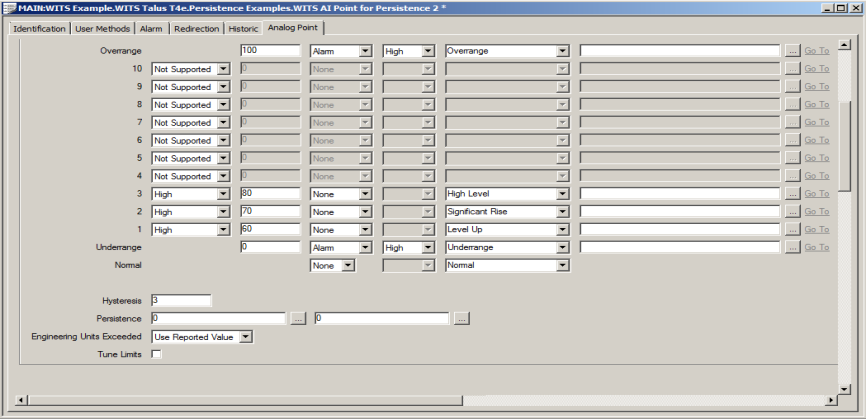
Task: Open limit 10 Not Supported type dropdown
Action: pyautogui.click(x=223, y=69)
